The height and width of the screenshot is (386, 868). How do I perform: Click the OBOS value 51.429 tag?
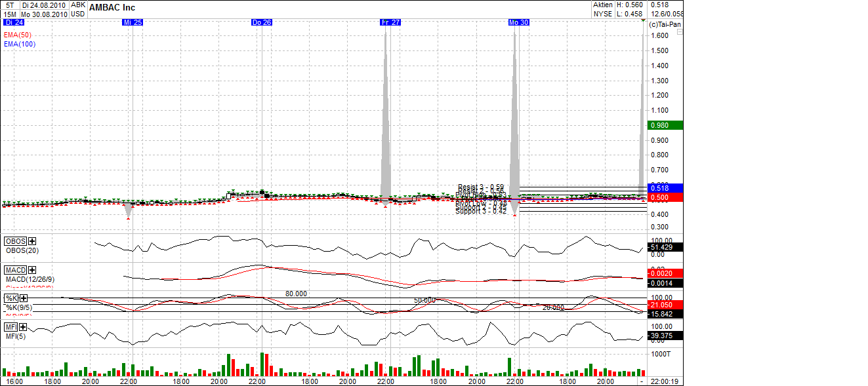point(665,247)
